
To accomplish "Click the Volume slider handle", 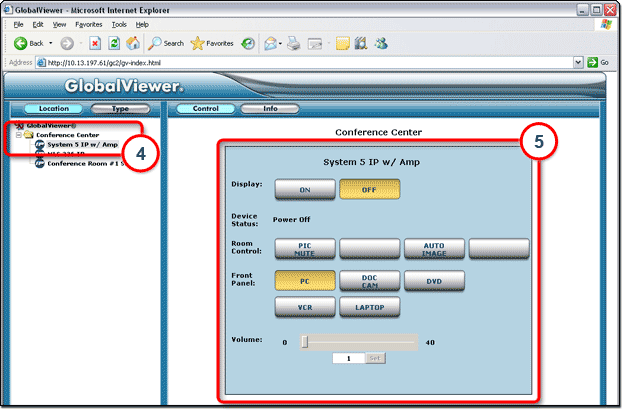I will coord(304,342).
